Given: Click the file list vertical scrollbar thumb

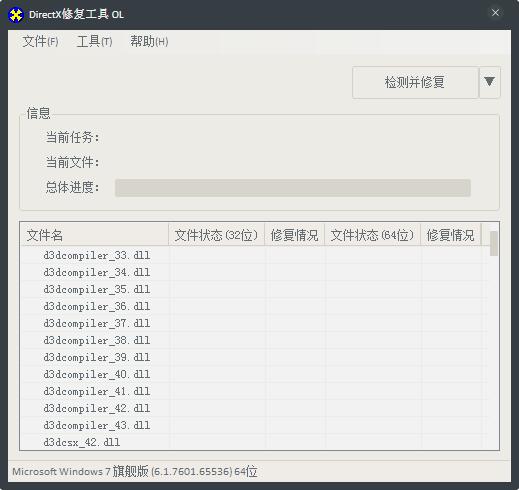Looking at the screenshot, I should pyautogui.click(x=494, y=244).
